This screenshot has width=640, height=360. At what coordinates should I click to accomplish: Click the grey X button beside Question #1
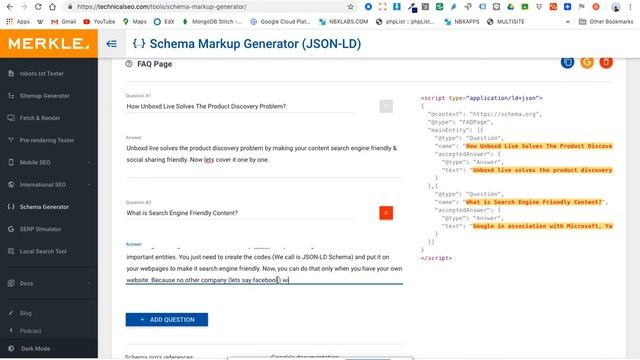386,106
